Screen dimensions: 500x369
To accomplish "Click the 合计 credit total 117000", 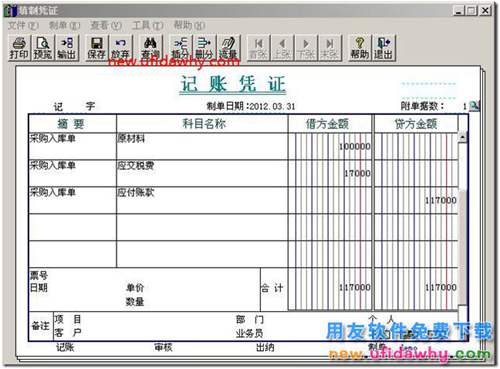I will 440,287.
